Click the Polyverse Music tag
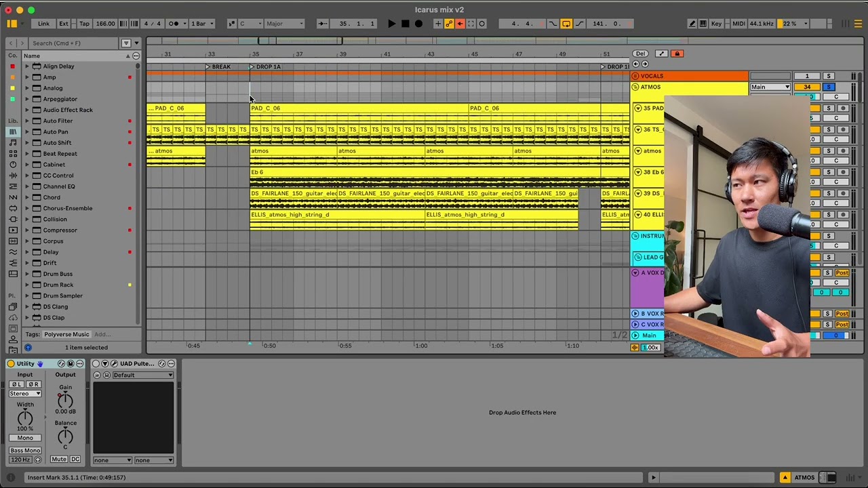This screenshot has width=868, height=488. point(66,334)
